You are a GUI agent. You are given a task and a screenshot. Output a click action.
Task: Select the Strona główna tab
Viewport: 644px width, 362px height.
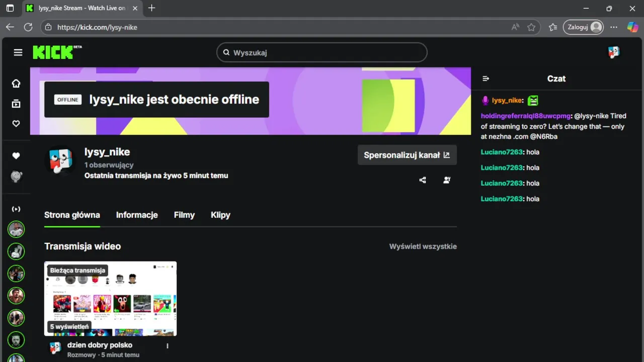(x=72, y=215)
